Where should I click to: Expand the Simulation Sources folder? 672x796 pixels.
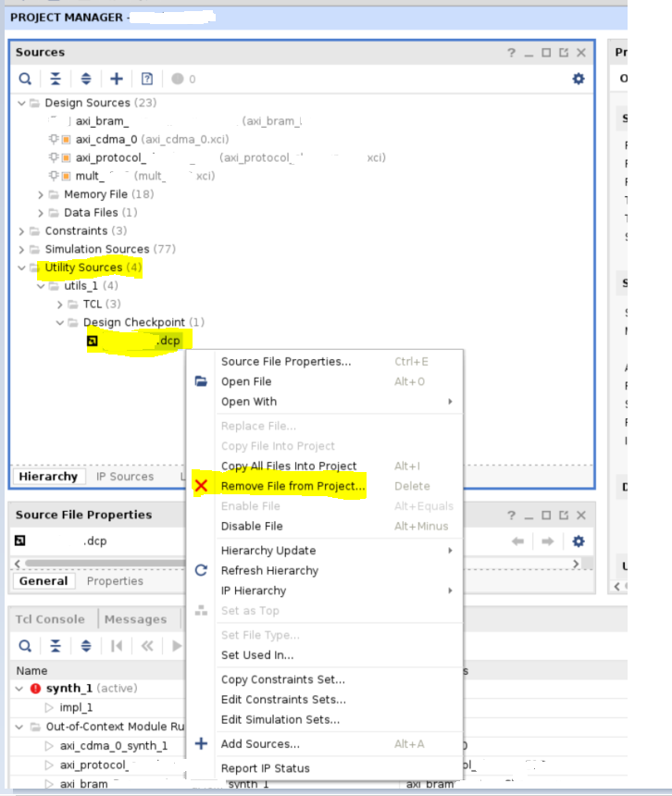click(21, 249)
